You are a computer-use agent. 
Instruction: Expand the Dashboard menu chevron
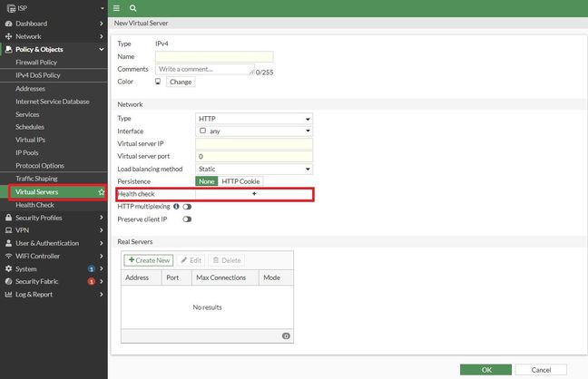point(102,24)
